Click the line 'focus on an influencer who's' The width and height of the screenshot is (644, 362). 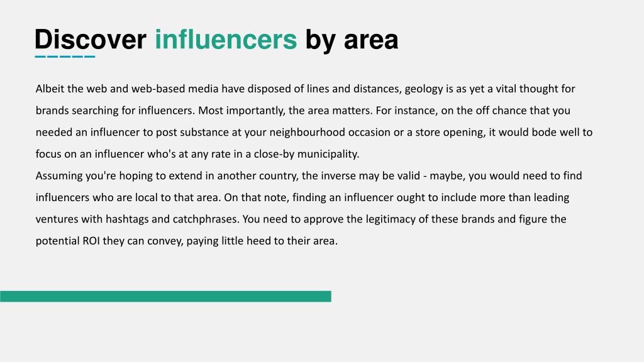pos(197,154)
